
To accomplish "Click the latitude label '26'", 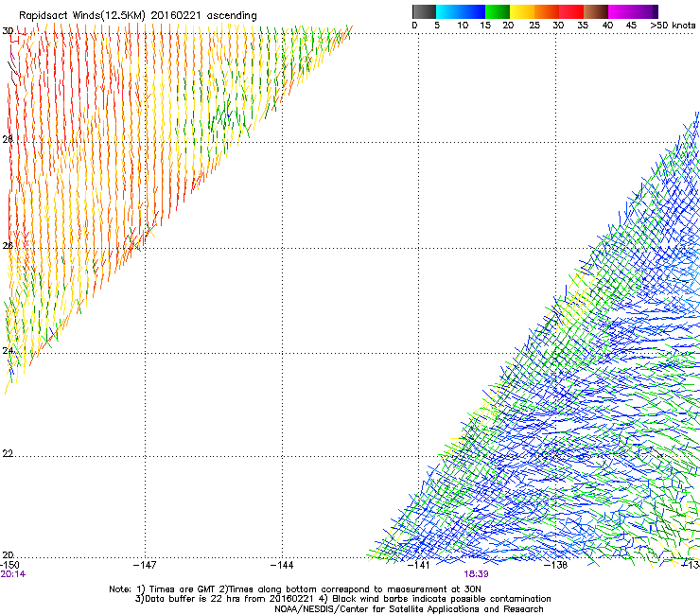I will click(x=8, y=246).
